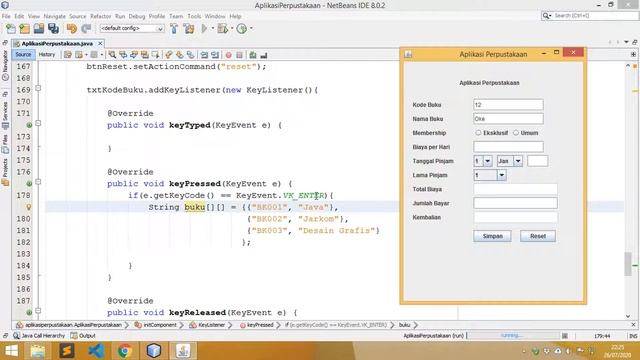Click the green Run Project icon
The width and height of the screenshot is (640, 360).
point(204,29)
